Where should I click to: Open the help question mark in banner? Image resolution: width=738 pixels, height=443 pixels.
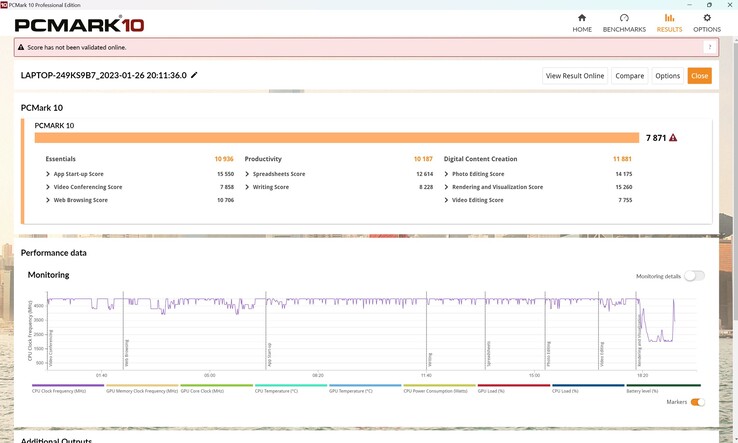pos(710,47)
